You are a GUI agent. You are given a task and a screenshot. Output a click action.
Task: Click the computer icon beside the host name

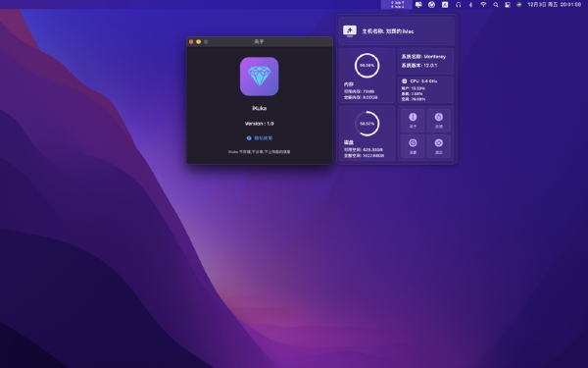[350, 30]
